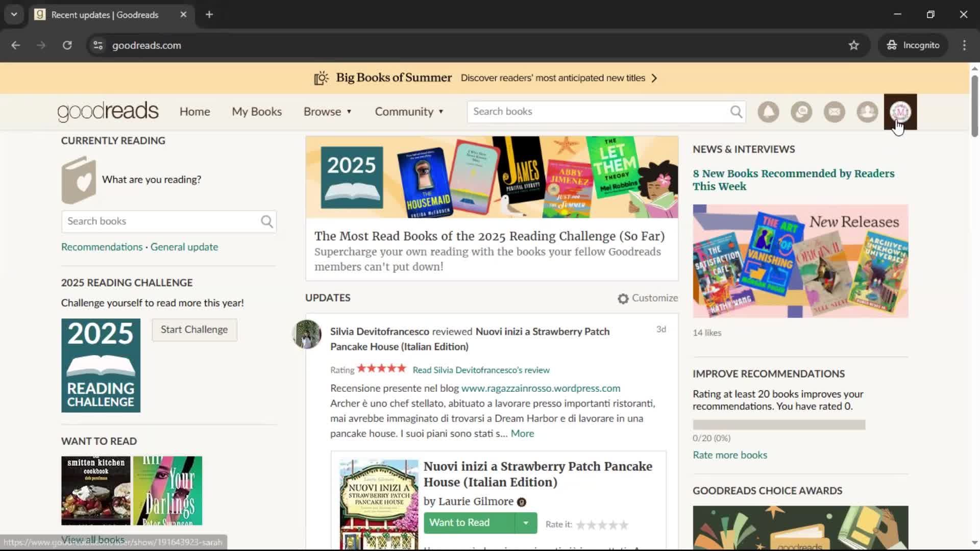Click the review's 3d timestamp
980x551 pixels.
coord(661,330)
